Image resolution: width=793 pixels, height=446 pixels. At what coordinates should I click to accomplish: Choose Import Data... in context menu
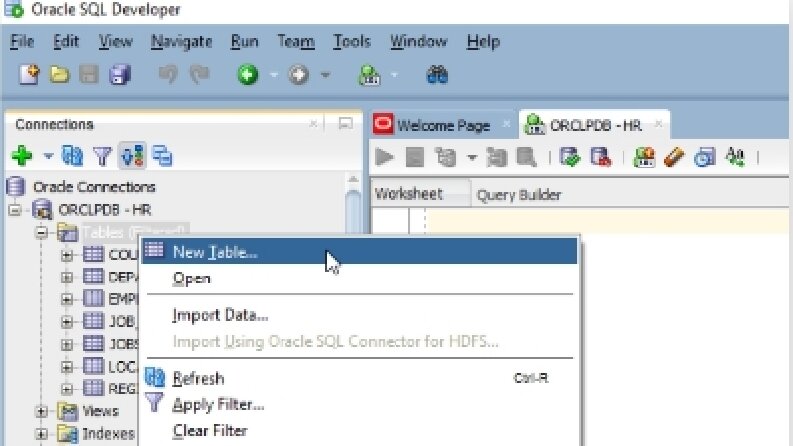359,315
